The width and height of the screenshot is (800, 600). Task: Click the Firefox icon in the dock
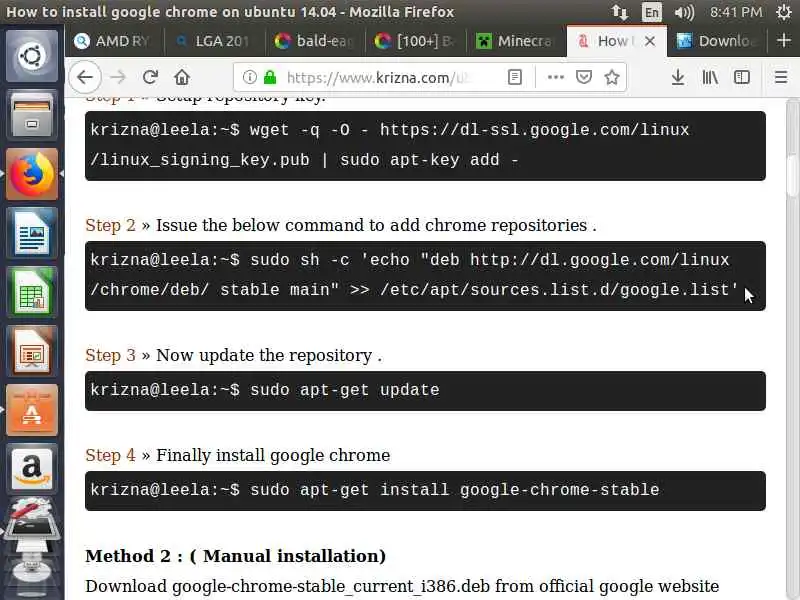coord(32,174)
